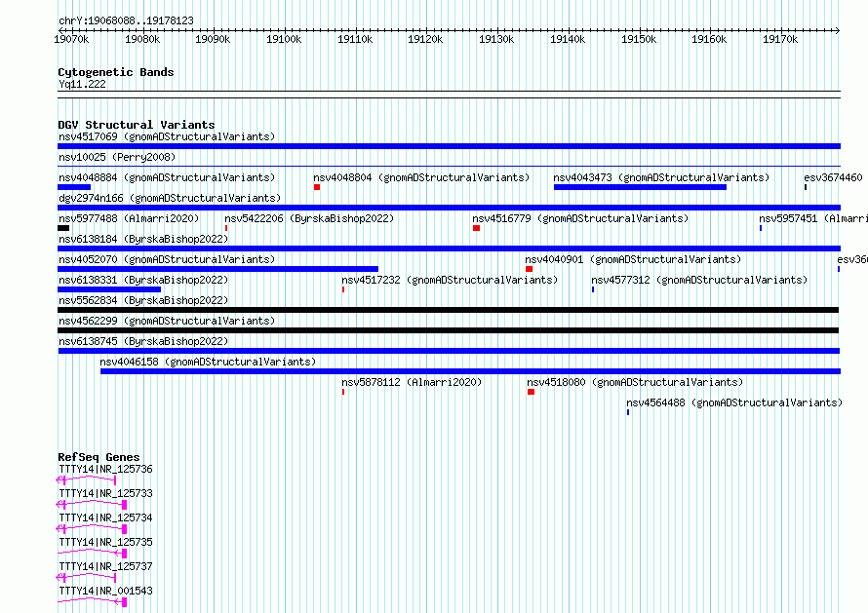This screenshot has width=868, height=613.
Task: Select the TTTY14|NR_125733 gene label
Action: 105,493
